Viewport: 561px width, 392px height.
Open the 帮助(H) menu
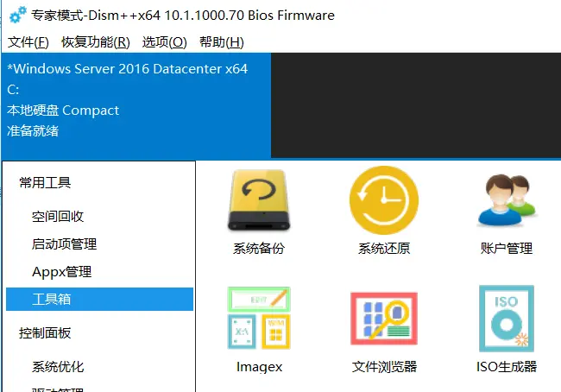point(222,42)
